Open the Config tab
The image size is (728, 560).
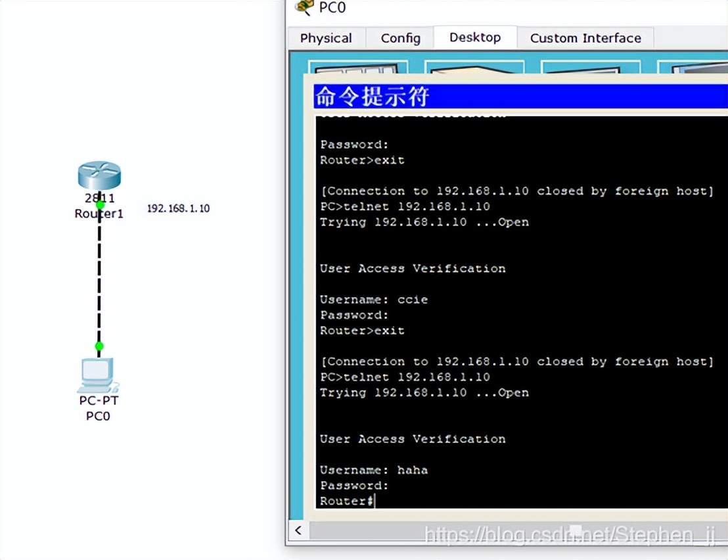click(x=400, y=38)
